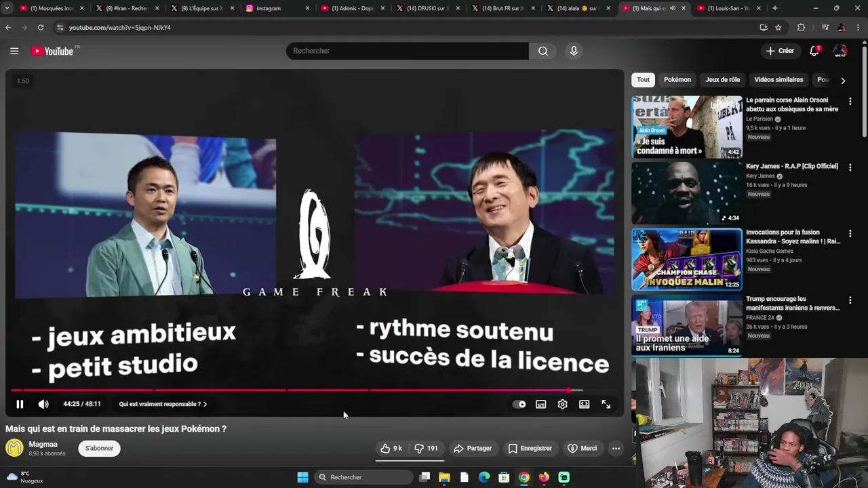Switch to the Instagram browser tab
868x488 pixels.
[x=277, y=8]
